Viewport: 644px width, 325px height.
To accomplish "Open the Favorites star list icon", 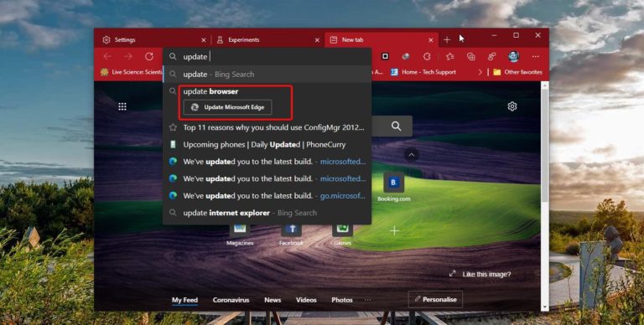I will (x=450, y=57).
